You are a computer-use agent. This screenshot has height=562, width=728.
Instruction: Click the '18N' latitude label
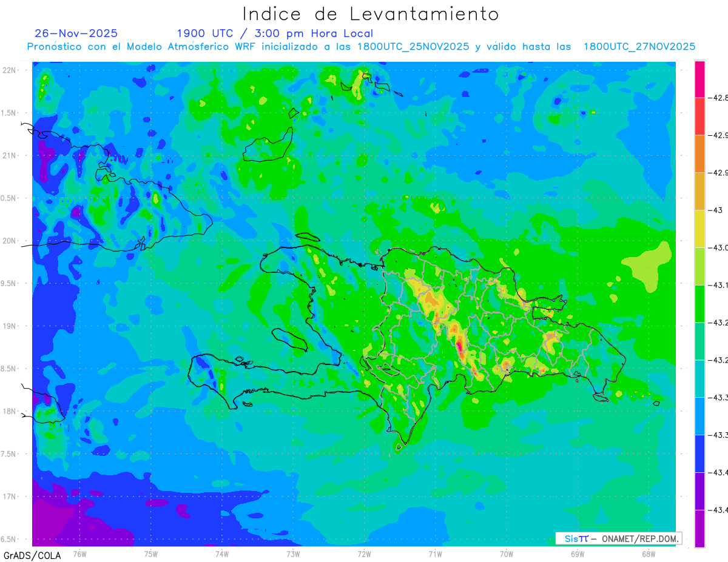click(10, 411)
